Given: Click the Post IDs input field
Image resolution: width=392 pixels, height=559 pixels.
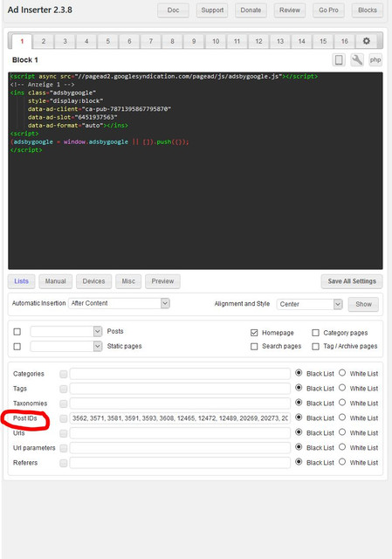Looking at the screenshot, I should pyautogui.click(x=180, y=418).
